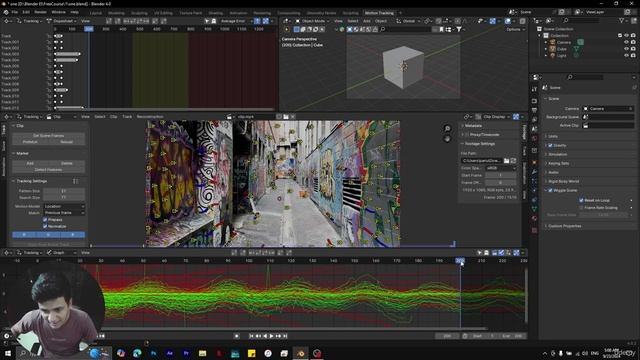The image size is (640, 360).
Task: Click the outliner filter funnel icon
Action: pyautogui.click(x=621, y=20)
